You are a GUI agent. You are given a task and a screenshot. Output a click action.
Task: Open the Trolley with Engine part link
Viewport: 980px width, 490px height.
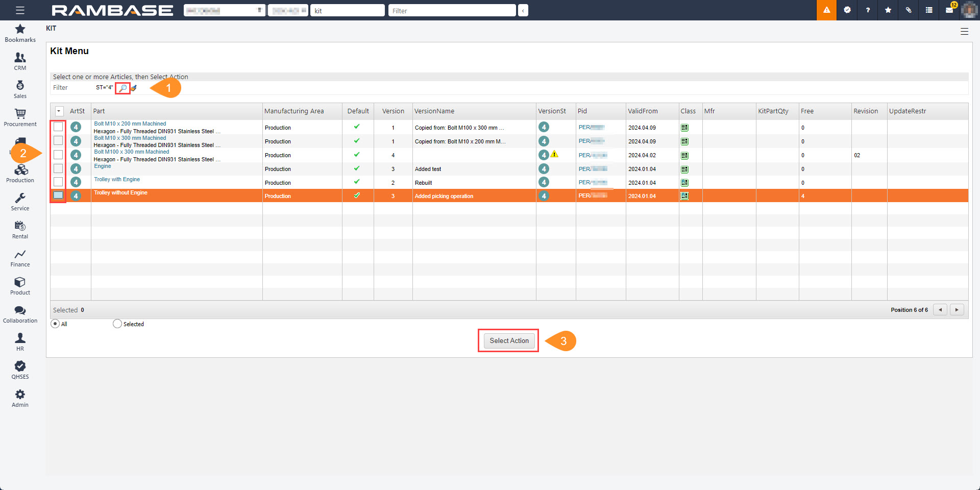(x=117, y=180)
